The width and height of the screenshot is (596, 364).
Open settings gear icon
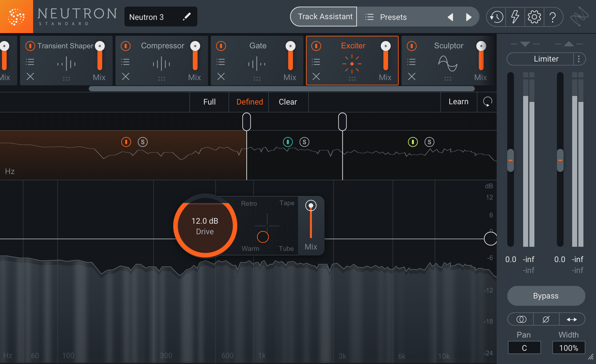(x=534, y=17)
